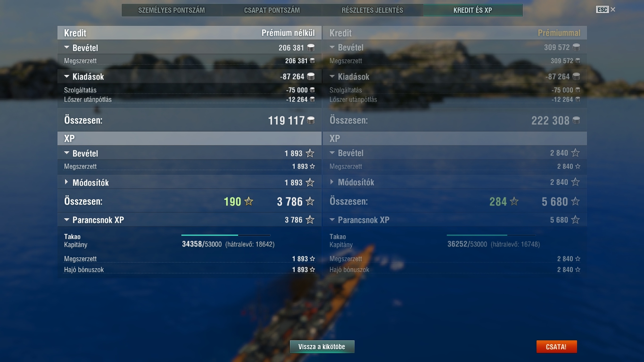
Task: Open the Csapat pontszám tab
Action: tap(272, 10)
